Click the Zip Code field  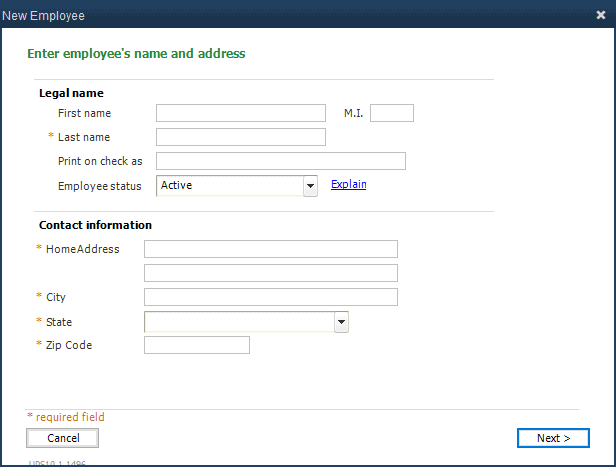pos(197,345)
